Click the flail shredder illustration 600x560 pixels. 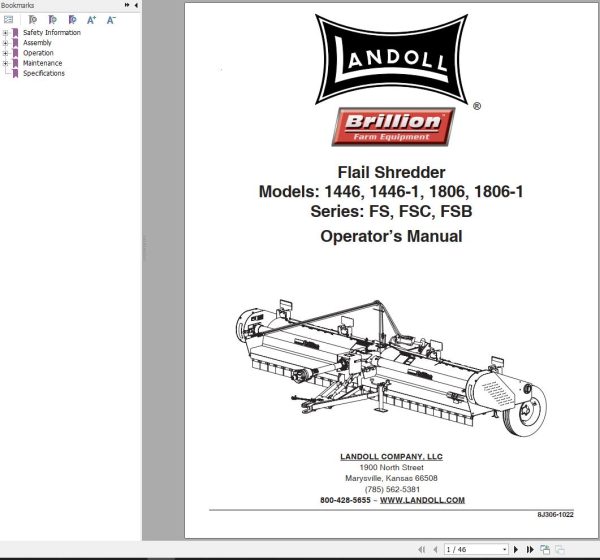tap(391, 367)
